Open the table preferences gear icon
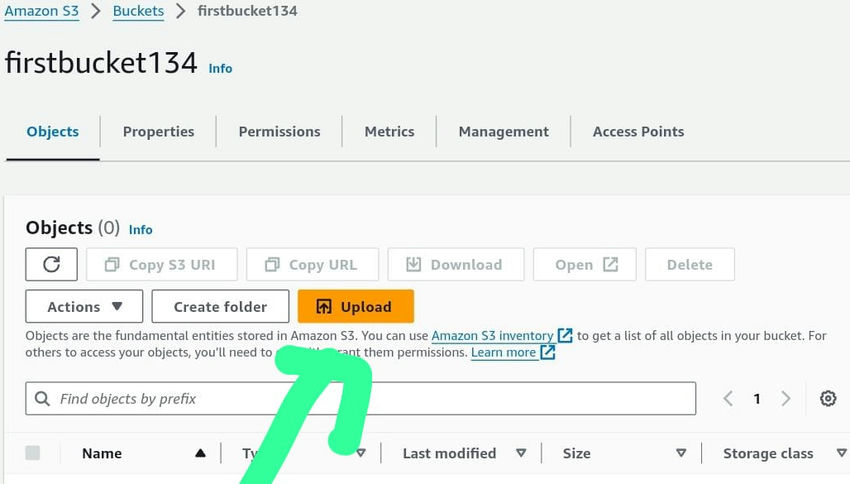 828,398
